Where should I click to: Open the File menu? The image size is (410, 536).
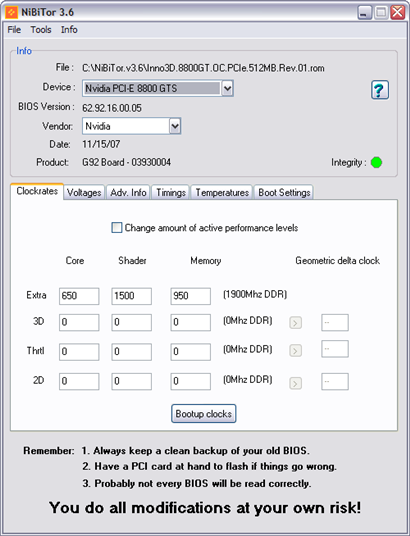tap(14, 30)
